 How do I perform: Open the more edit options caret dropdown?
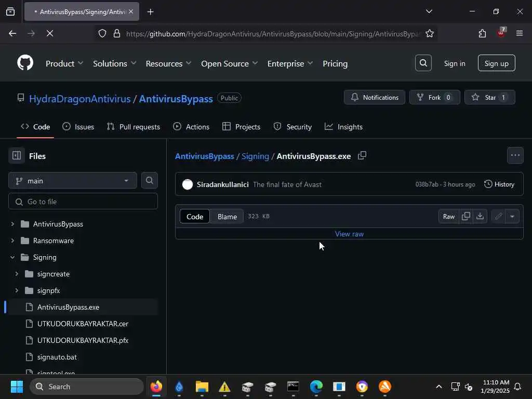512,216
